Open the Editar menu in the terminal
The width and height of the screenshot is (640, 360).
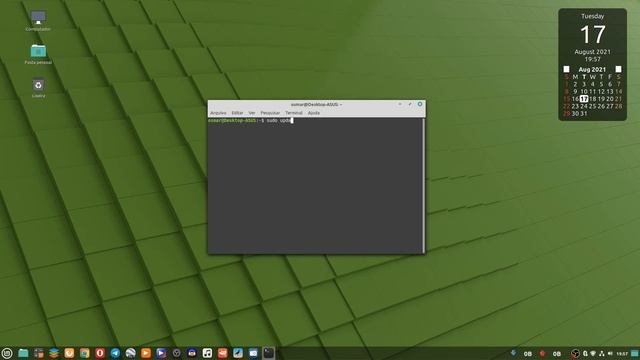[x=237, y=113]
